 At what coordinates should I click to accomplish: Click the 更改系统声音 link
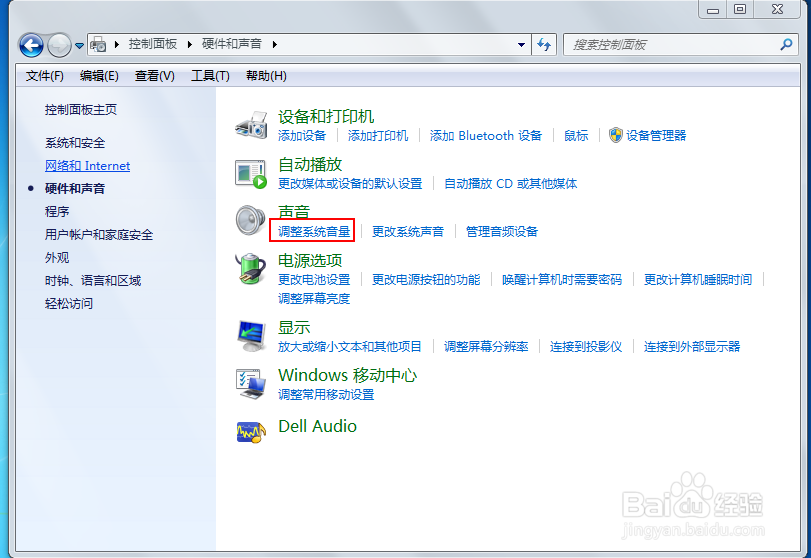408,231
